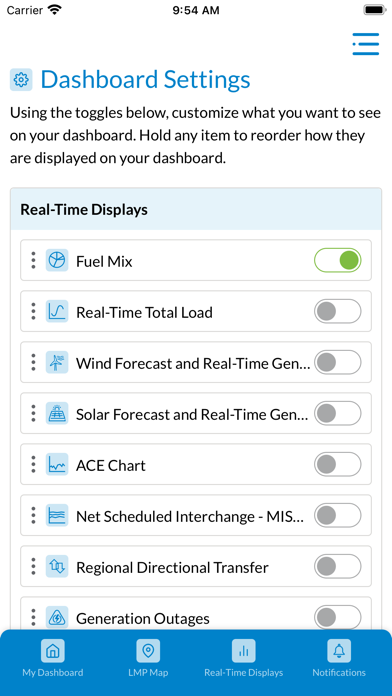
Task: Open the LMP Map tab
Action: click(148, 658)
